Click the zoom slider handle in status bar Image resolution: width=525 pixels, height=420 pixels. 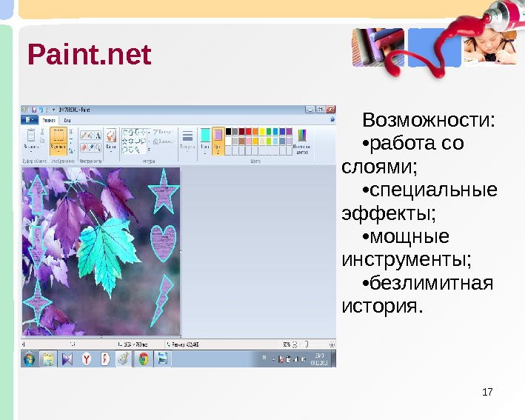(307, 344)
